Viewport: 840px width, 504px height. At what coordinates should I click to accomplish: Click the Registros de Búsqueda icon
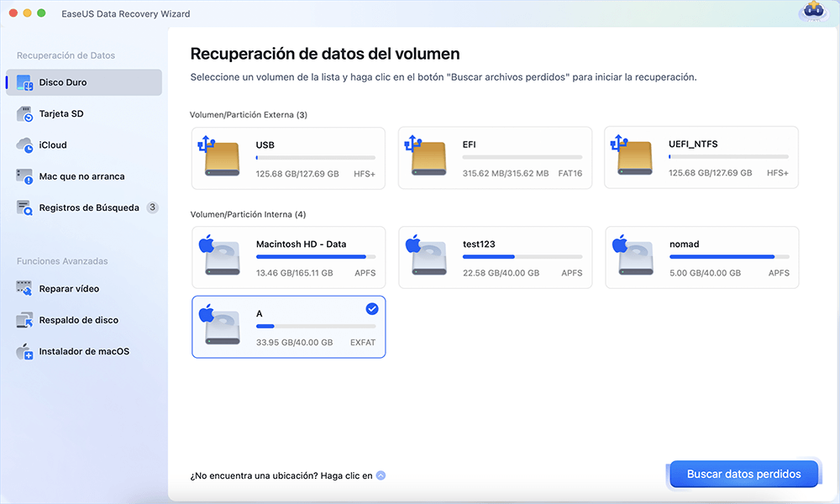point(24,207)
